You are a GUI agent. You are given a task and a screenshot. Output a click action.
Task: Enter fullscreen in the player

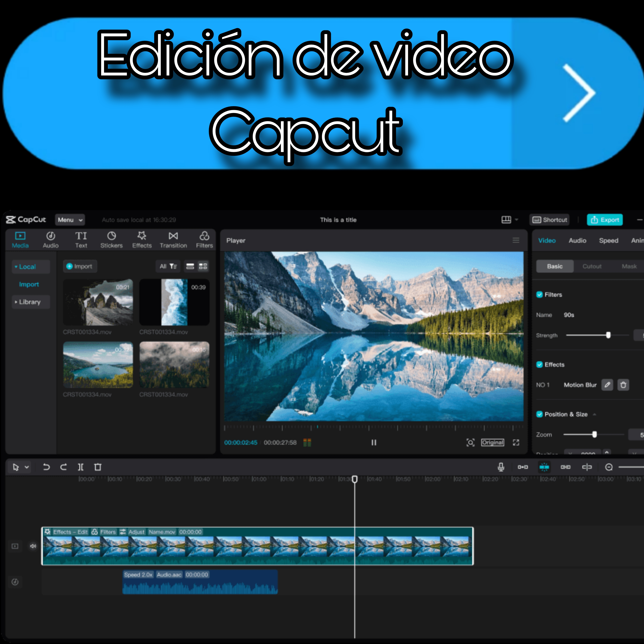point(516,442)
